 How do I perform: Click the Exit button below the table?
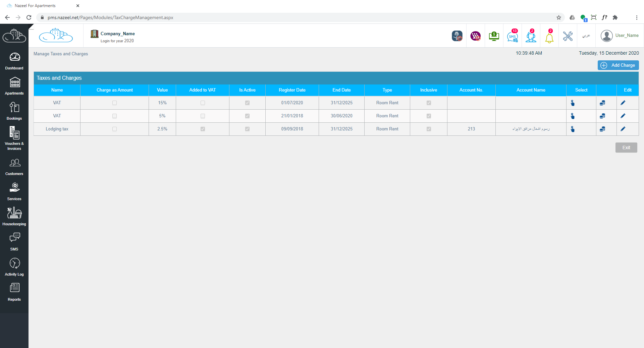626,148
